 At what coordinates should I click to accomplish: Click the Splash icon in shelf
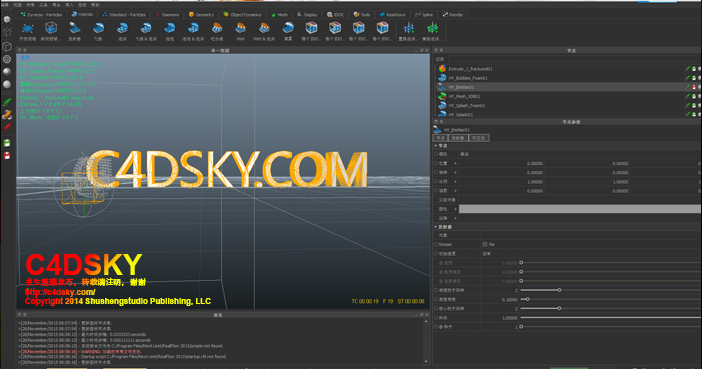(x=98, y=28)
